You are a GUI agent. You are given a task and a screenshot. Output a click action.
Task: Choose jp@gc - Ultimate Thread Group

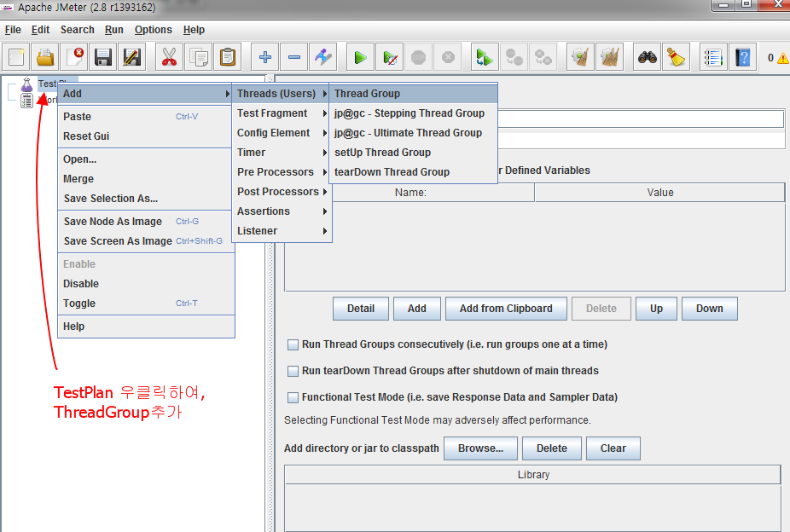(x=413, y=133)
